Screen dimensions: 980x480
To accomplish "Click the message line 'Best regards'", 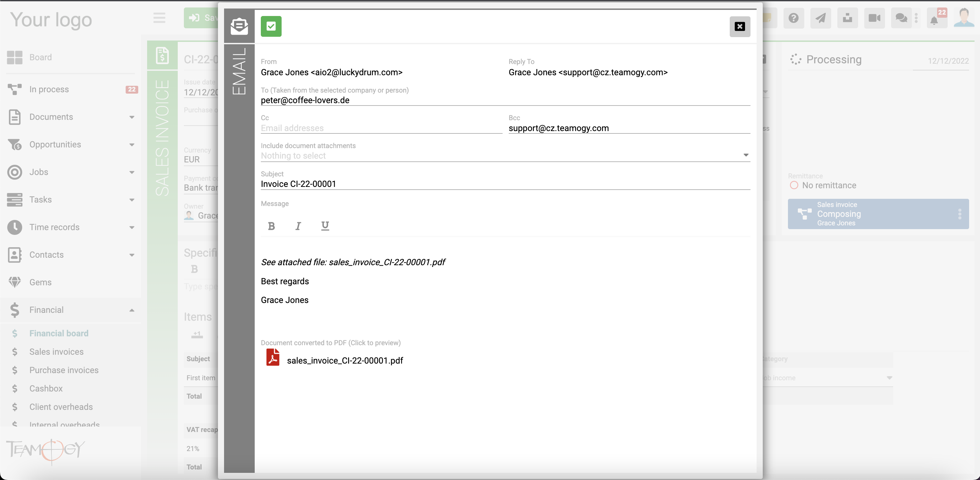I will (285, 281).
